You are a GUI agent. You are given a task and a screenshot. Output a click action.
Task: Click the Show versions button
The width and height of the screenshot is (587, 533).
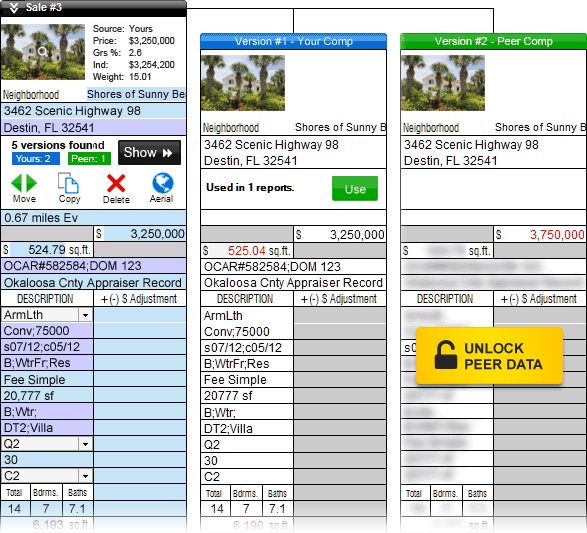click(149, 153)
